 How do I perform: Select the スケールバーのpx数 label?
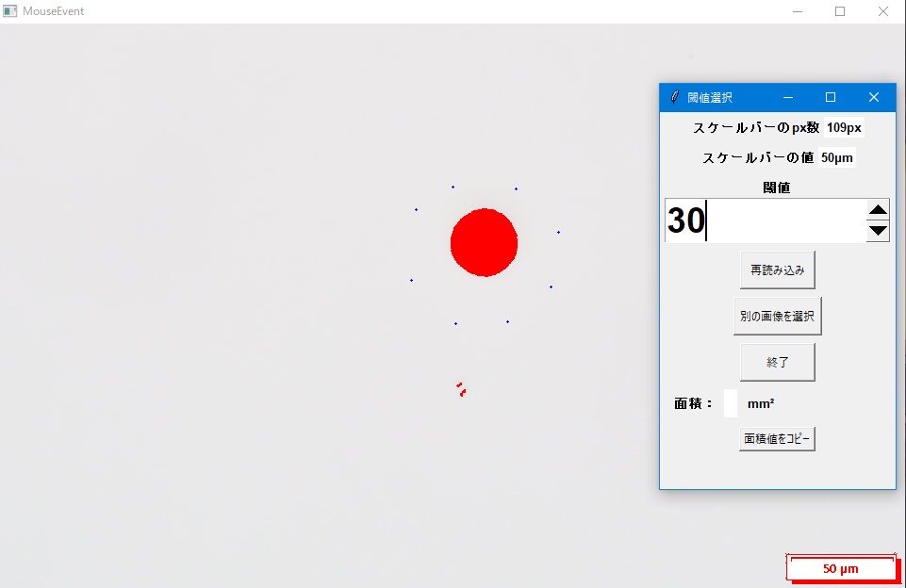pos(753,125)
